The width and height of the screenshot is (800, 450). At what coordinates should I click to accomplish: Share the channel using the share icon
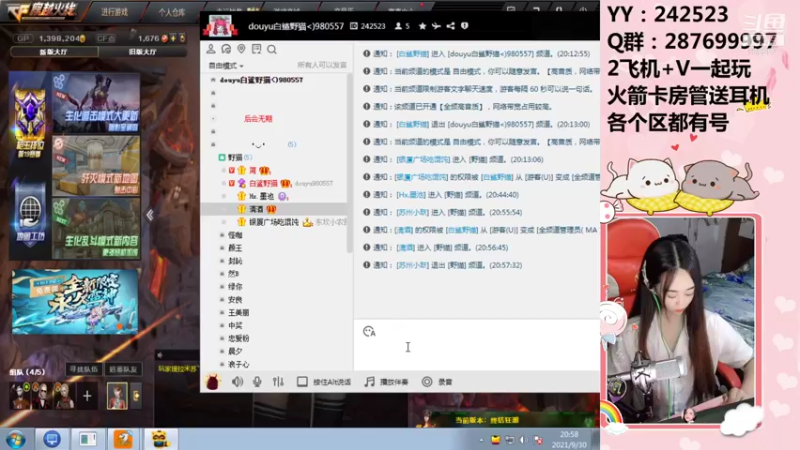click(451, 26)
